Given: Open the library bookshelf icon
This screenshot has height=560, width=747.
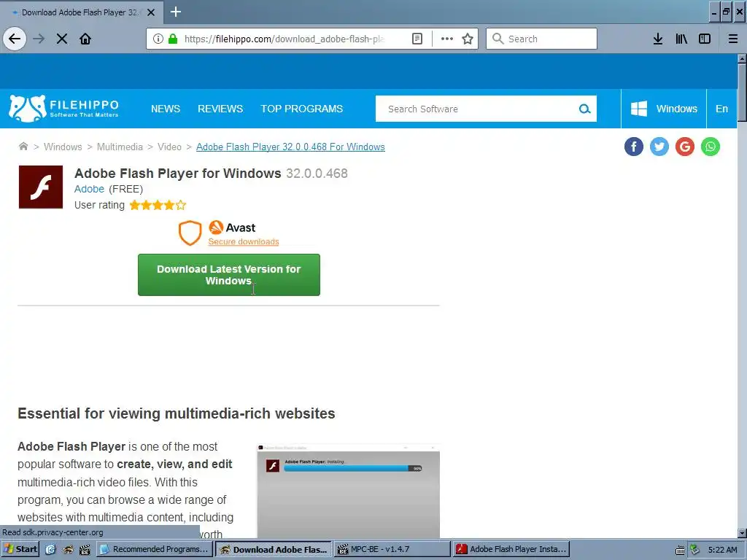Looking at the screenshot, I should coord(681,39).
